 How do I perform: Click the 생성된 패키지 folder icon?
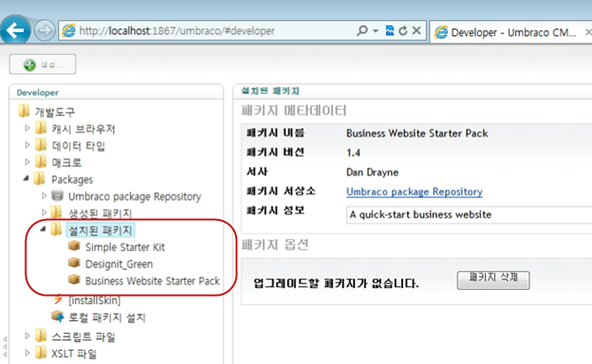(57, 212)
